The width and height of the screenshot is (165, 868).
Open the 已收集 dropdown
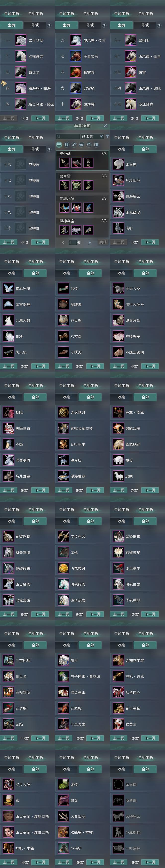pos(92,136)
